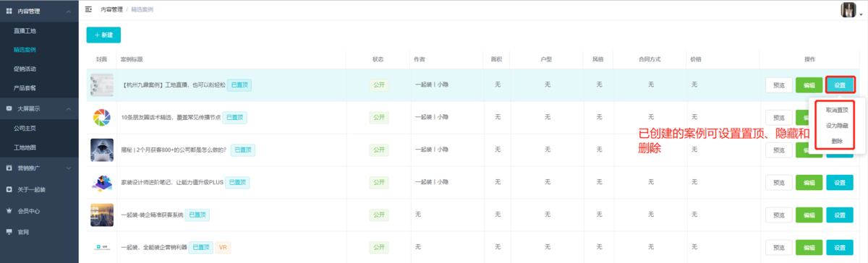Click 设置 for the 全能装企营销利器 row
868x263 pixels.
pos(840,247)
